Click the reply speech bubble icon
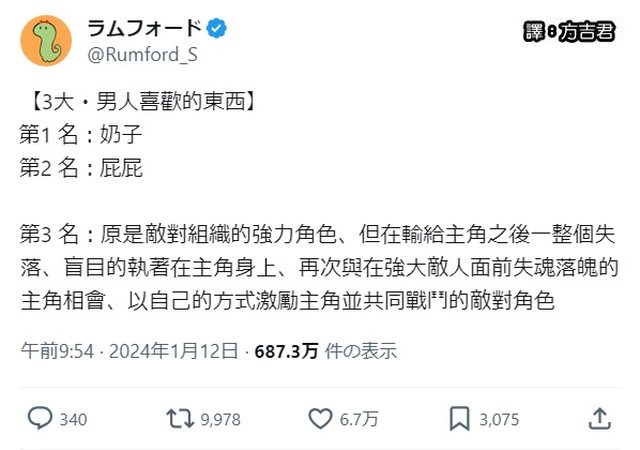640x450 pixels. (39, 418)
